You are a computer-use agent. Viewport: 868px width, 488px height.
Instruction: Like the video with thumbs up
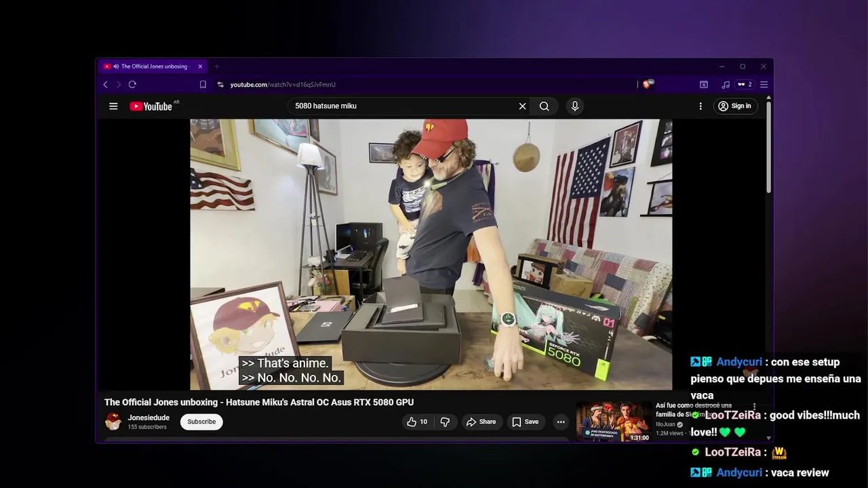point(417,422)
